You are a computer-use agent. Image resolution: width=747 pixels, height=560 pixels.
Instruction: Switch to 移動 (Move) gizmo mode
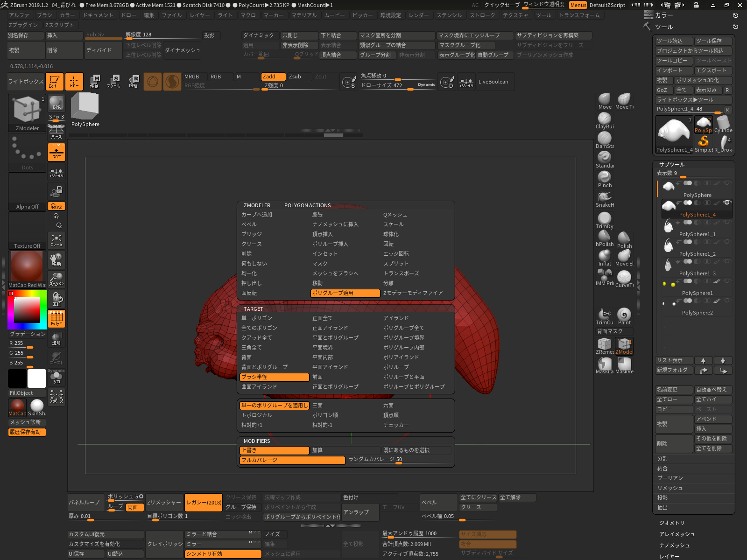(94, 82)
